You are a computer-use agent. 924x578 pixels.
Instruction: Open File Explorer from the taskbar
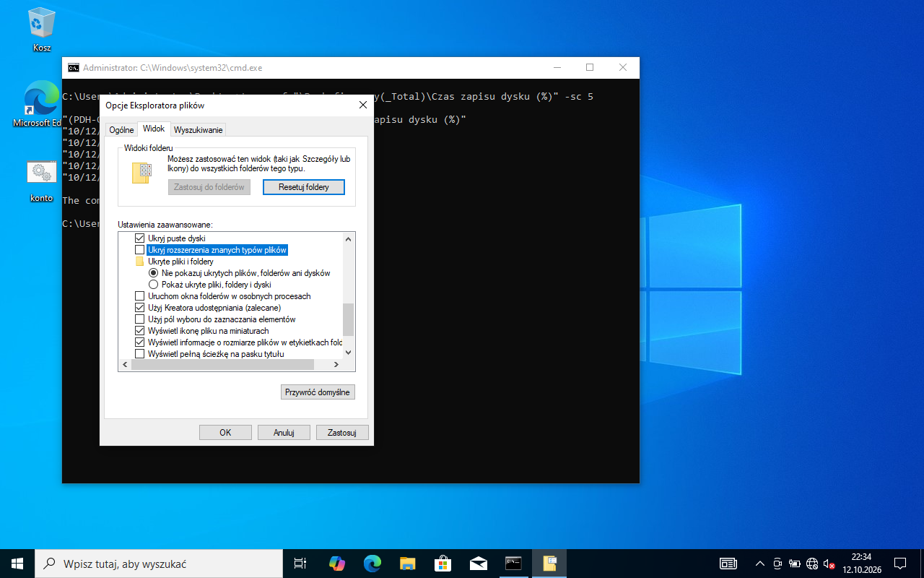(408, 564)
